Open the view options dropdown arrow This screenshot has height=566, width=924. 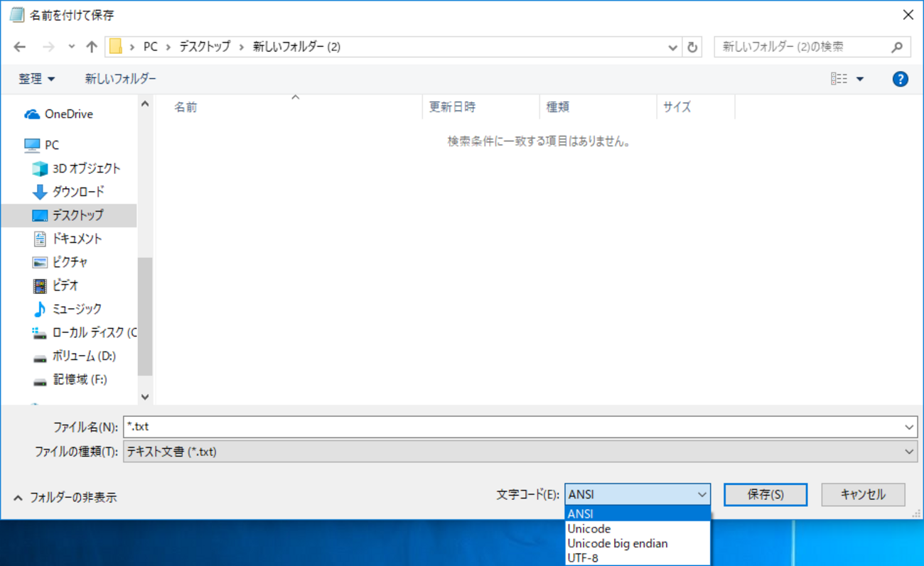[x=860, y=79]
